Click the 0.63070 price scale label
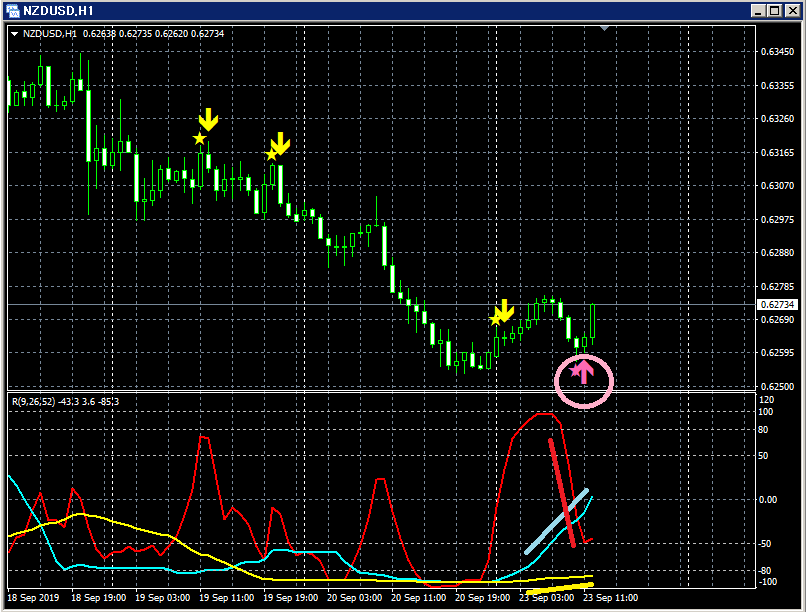 point(777,186)
